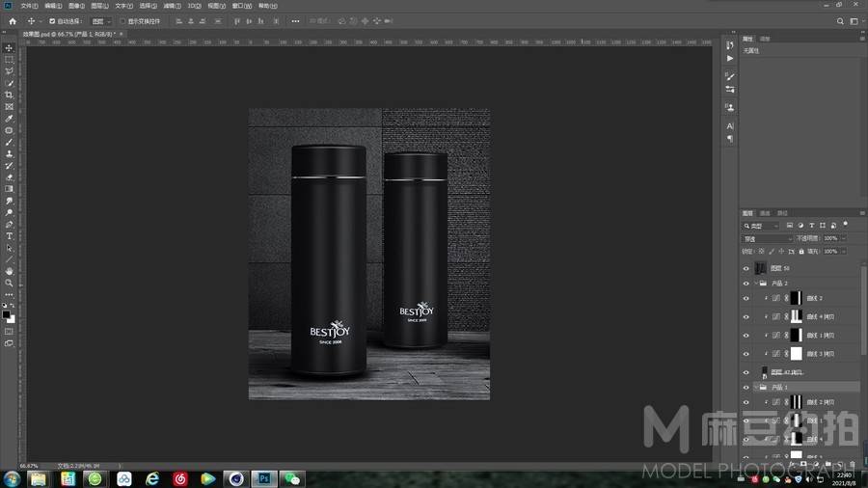
Task: Hide the 曲线 4 拷贝 layer
Action: (746, 316)
